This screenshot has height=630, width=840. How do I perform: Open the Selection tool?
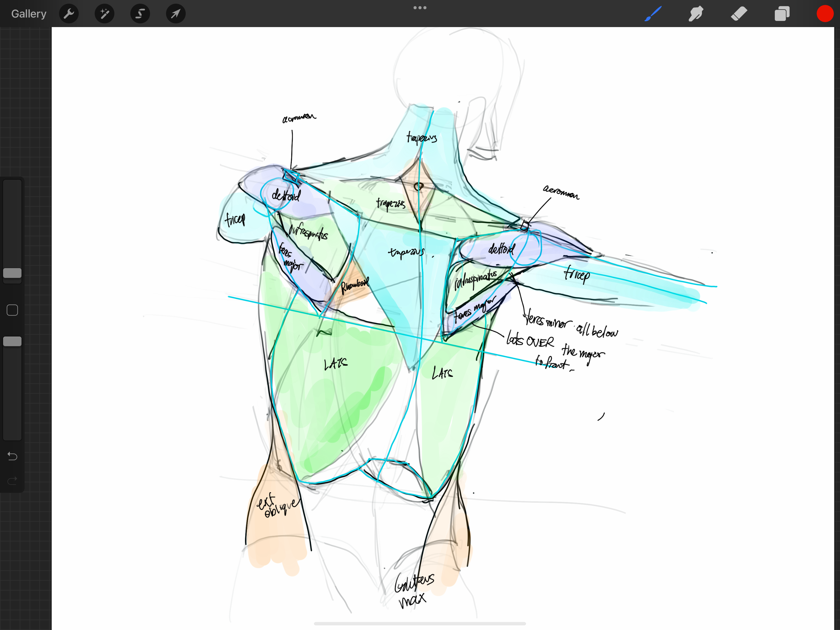(x=140, y=14)
